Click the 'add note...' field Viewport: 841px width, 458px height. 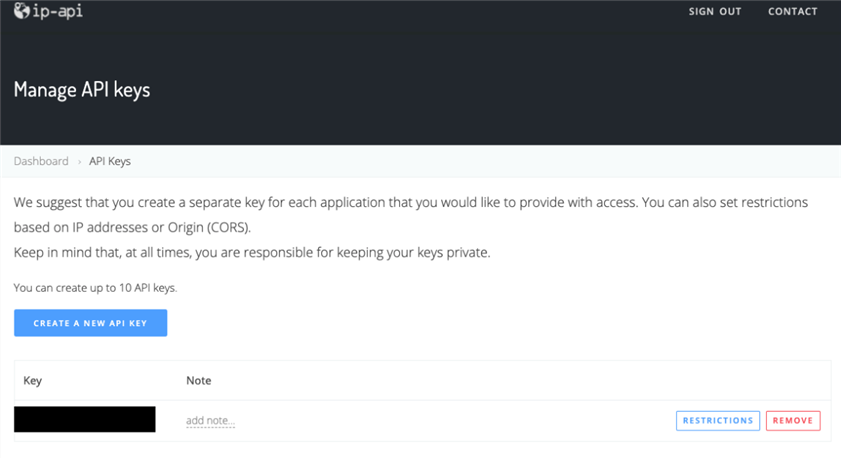click(210, 421)
